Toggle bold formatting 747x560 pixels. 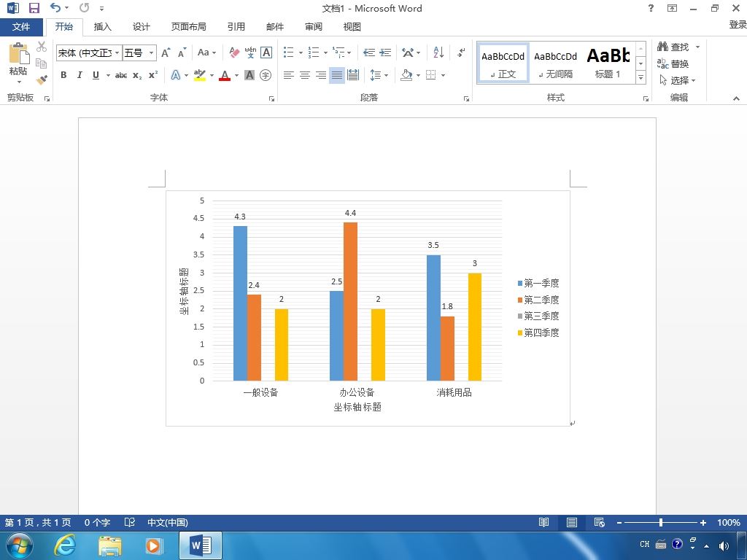click(x=63, y=75)
